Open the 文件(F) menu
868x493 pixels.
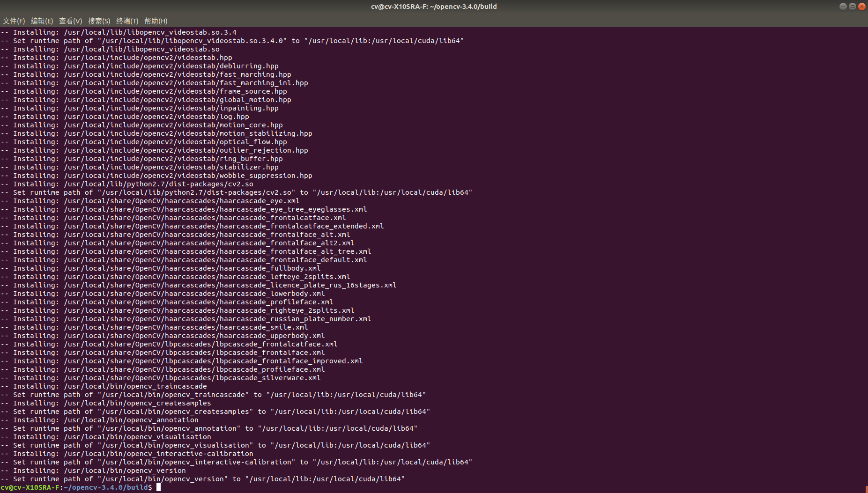coord(14,21)
